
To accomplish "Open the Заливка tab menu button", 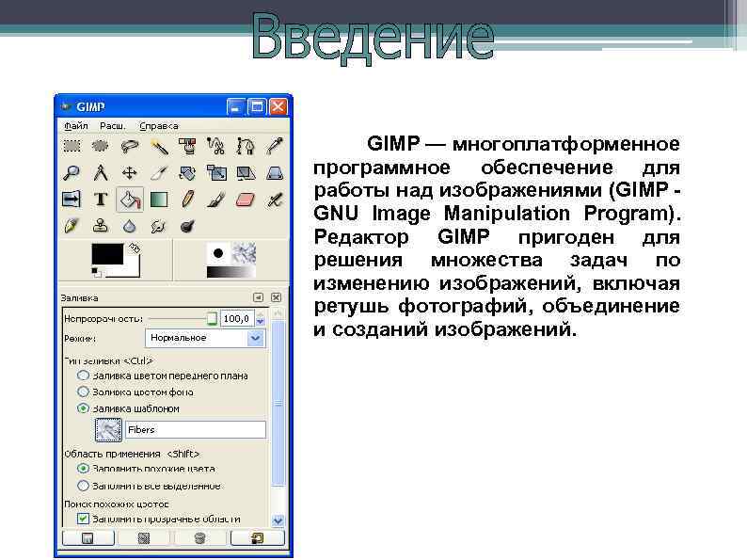I will (258, 297).
